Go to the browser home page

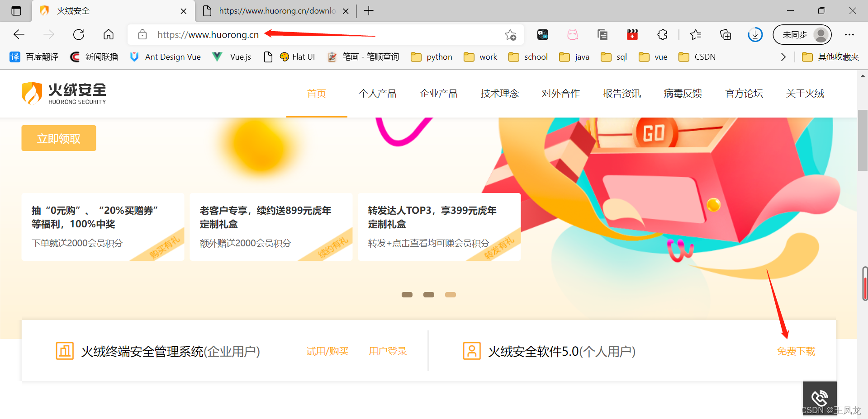(109, 34)
